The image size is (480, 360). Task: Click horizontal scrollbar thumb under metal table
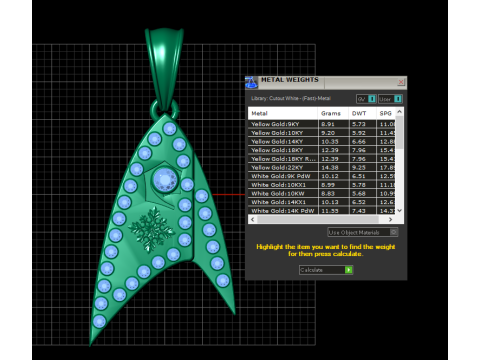[x=318, y=219]
